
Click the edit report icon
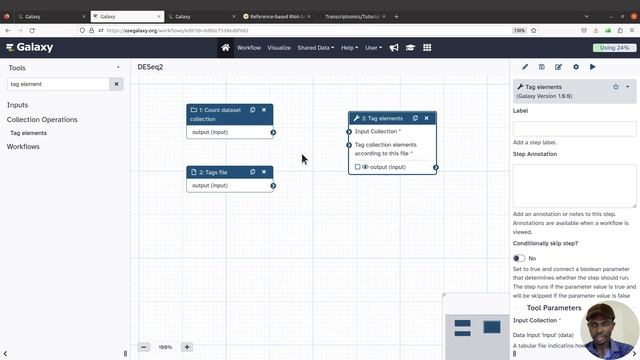pyautogui.click(x=558, y=67)
